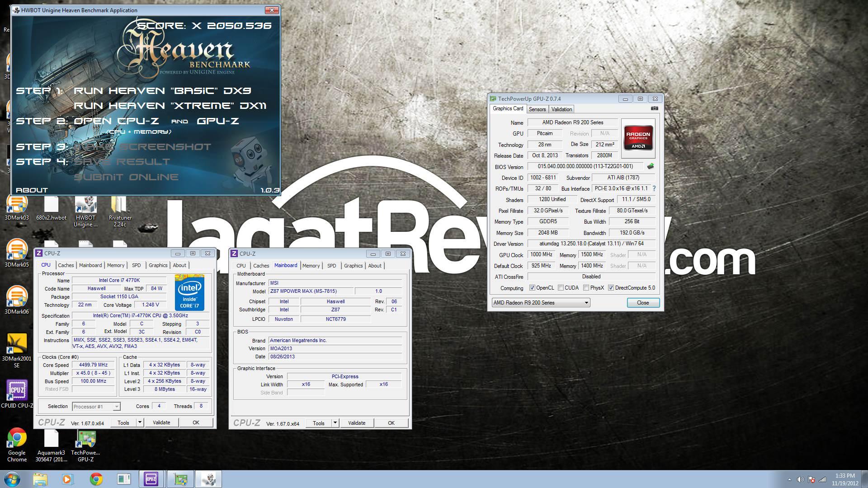Switch to GPU-Z via the taskbar button
Viewport: 868px width, 488px height.
[x=180, y=479]
